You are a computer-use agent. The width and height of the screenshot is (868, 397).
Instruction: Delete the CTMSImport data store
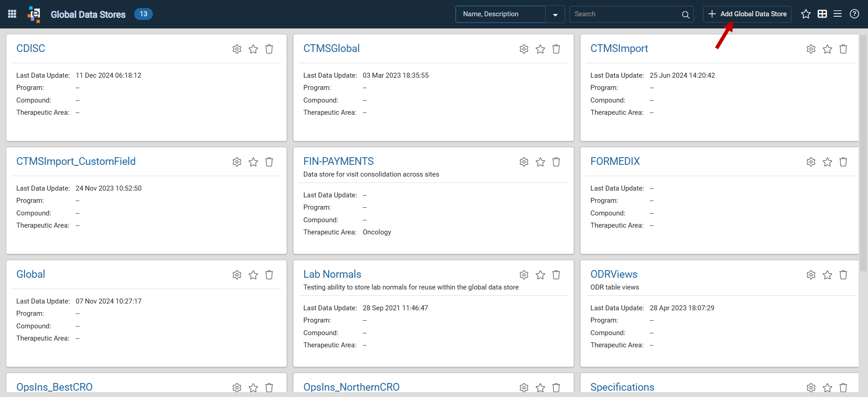[x=843, y=49]
